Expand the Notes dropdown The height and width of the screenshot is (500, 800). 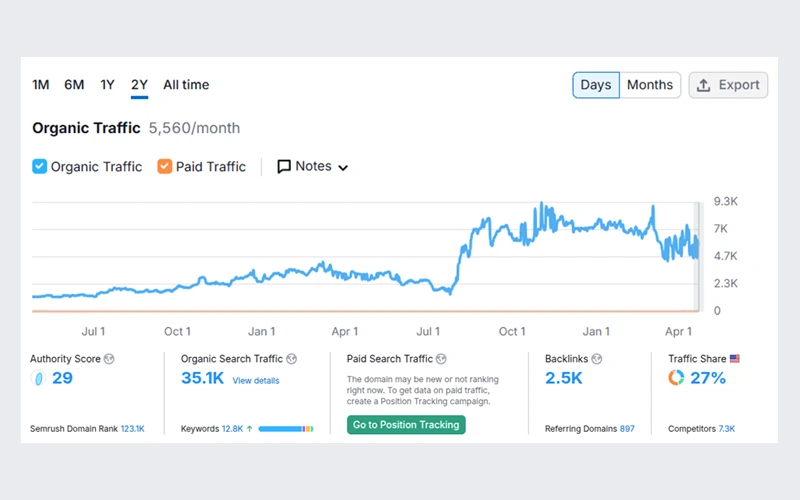(343, 168)
